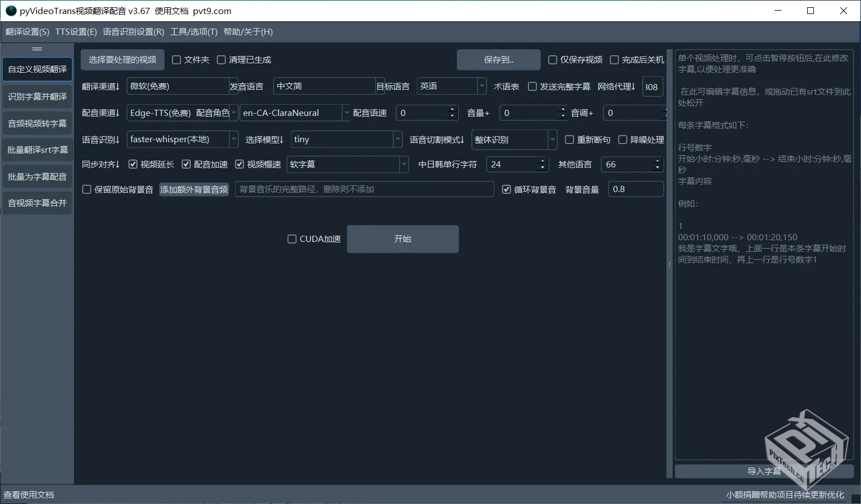
Task: Open the 语音识别设置 menu
Action: (132, 32)
